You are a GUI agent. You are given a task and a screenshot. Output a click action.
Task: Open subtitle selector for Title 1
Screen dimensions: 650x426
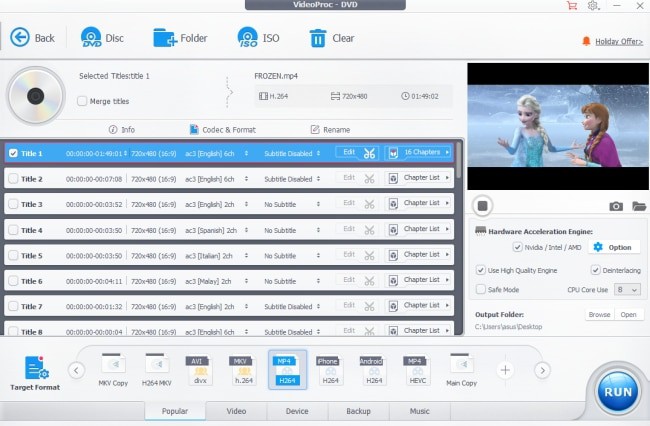[318, 153]
